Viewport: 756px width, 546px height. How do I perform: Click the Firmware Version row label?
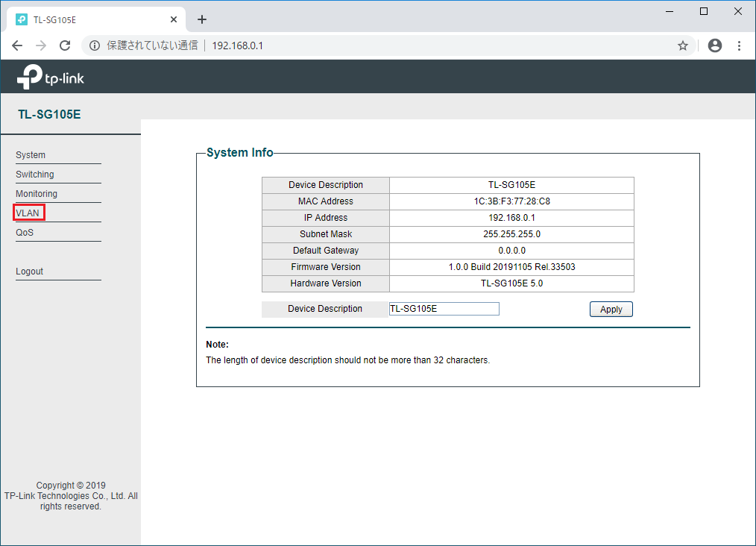pyautogui.click(x=326, y=267)
